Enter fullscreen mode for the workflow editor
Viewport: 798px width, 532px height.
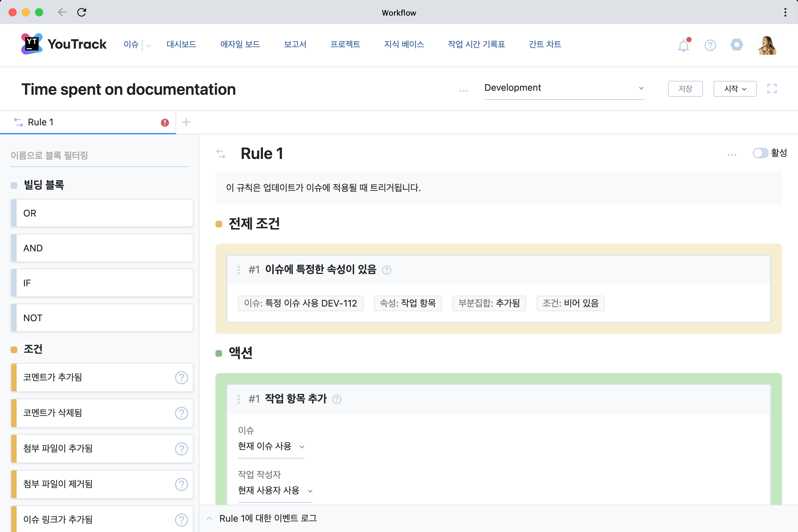click(772, 88)
